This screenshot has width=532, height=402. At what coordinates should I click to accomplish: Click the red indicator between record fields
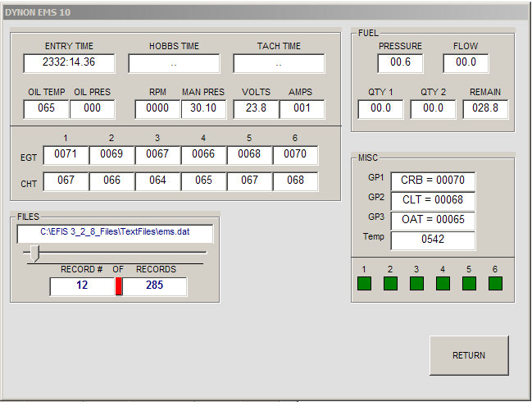click(x=118, y=286)
